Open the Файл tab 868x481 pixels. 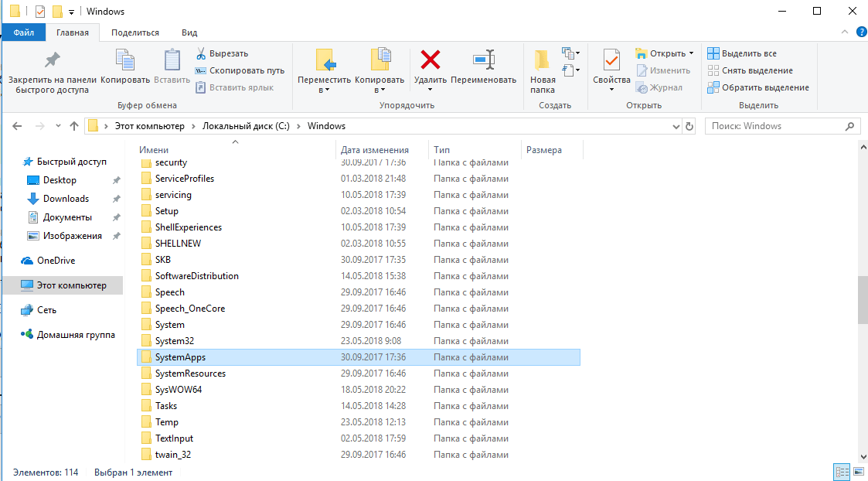click(x=24, y=32)
